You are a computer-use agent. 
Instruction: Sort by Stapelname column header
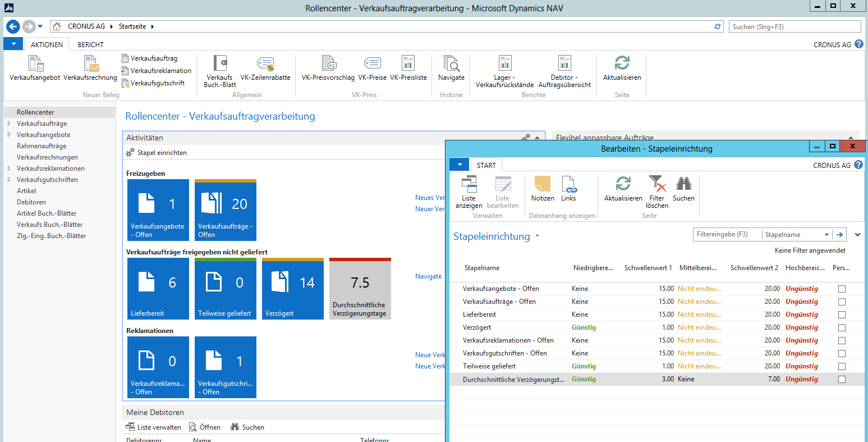click(x=482, y=268)
